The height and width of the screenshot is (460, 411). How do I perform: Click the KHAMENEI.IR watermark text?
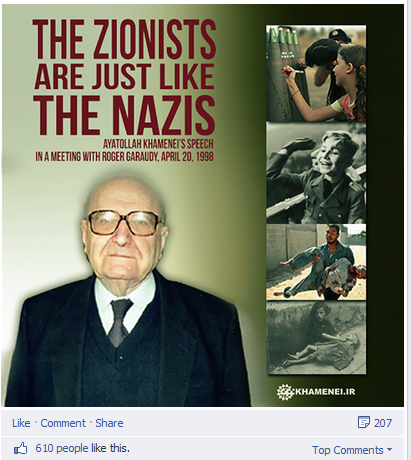click(x=323, y=392)
